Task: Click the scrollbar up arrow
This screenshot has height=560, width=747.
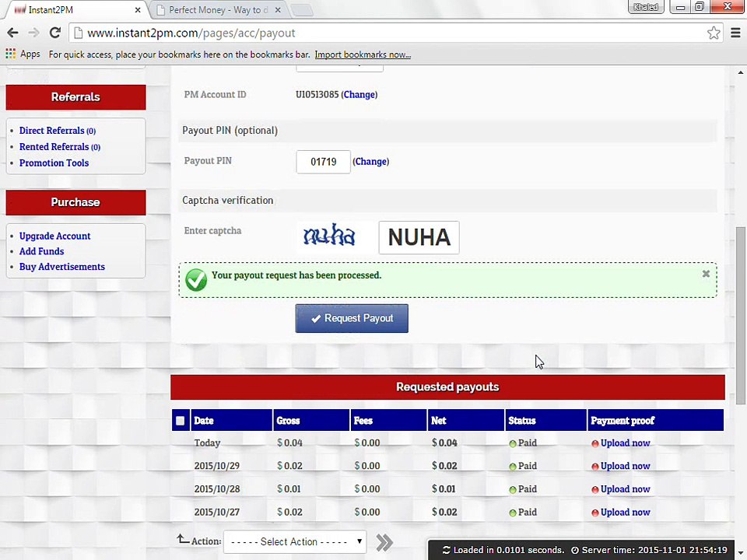Action: tap(740, 72)
